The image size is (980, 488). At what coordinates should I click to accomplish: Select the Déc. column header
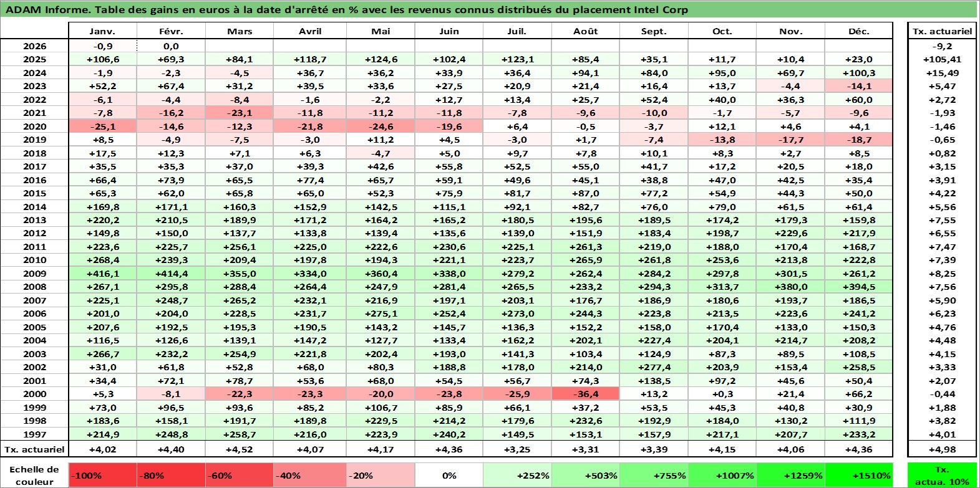(x=859, y=31)
